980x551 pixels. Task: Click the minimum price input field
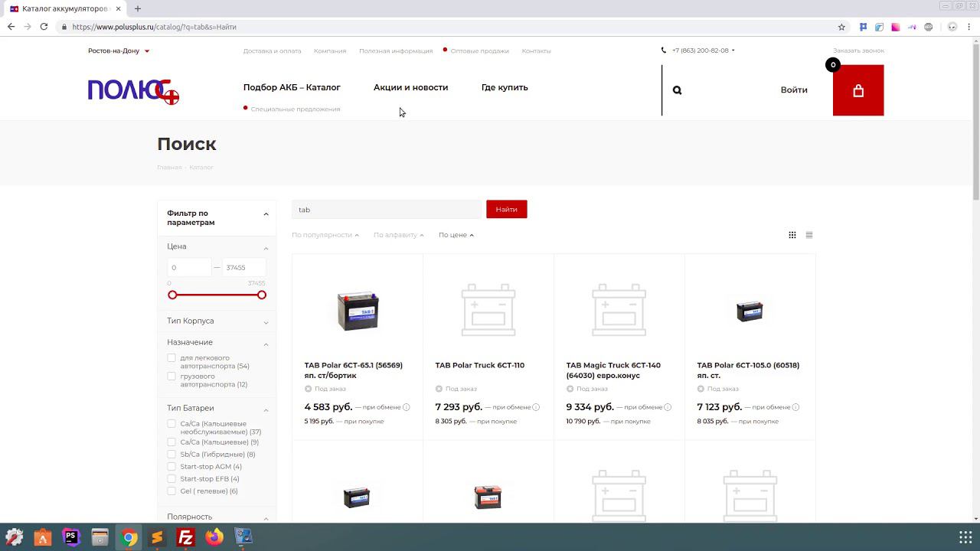189,268
